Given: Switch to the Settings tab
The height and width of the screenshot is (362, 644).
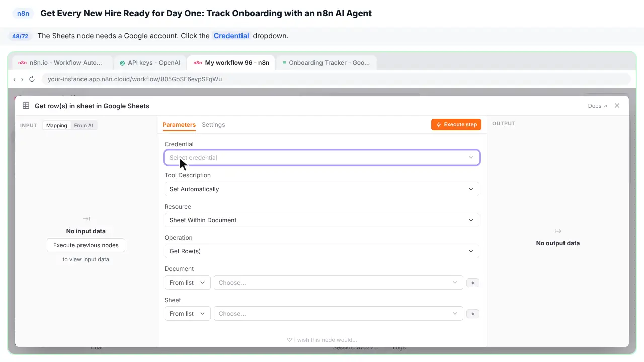Looking at the screenshot, I should (213, 125).
